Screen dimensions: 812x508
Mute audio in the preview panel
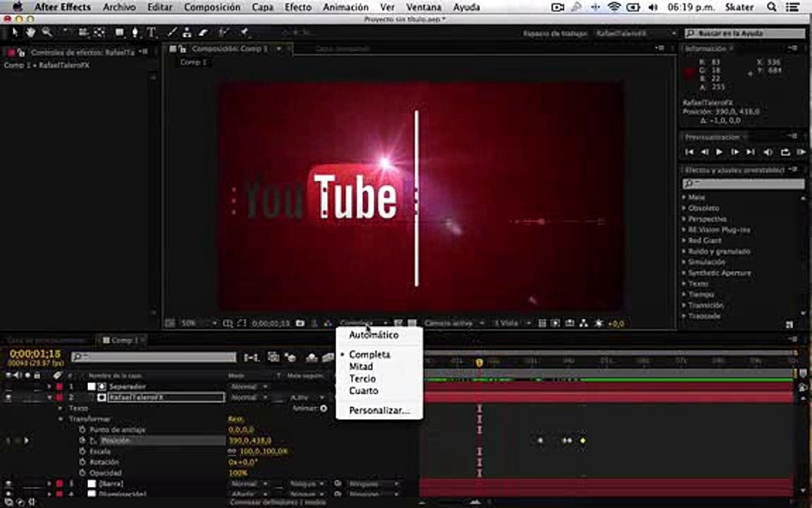768,152
